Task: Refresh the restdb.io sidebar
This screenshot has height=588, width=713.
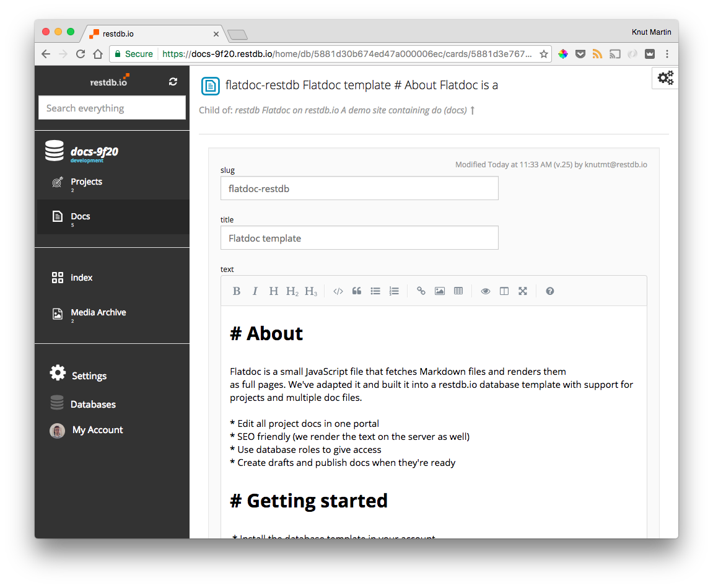Action: coord(173,81)
